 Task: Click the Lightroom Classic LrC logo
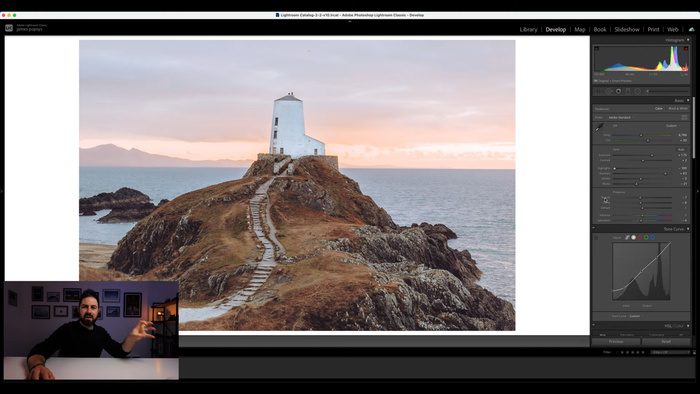(x=9, y=28)
